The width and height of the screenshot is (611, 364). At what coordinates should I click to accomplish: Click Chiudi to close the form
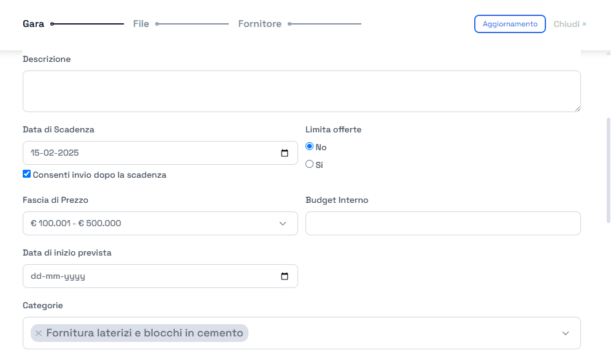pyautogui.click(x=566, y=24)
